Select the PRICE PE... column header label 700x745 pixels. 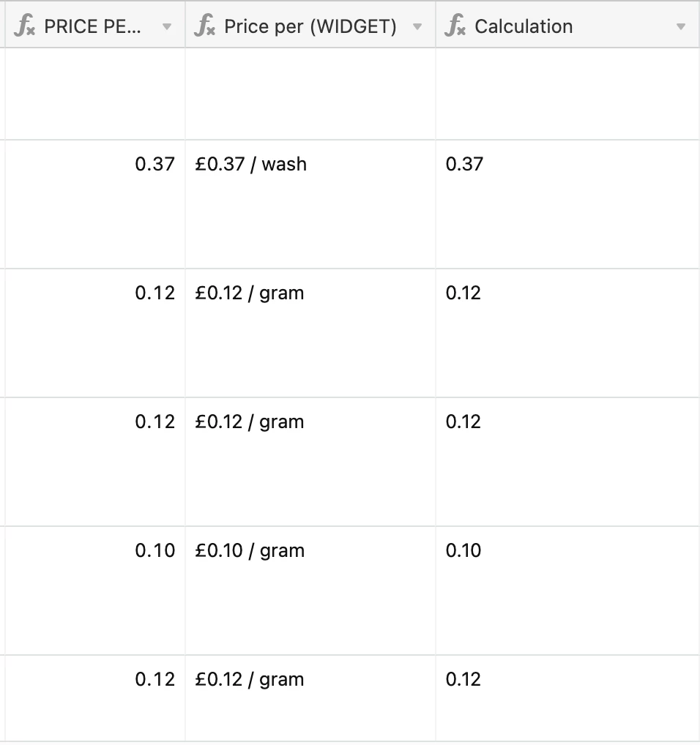coord(93,26)
